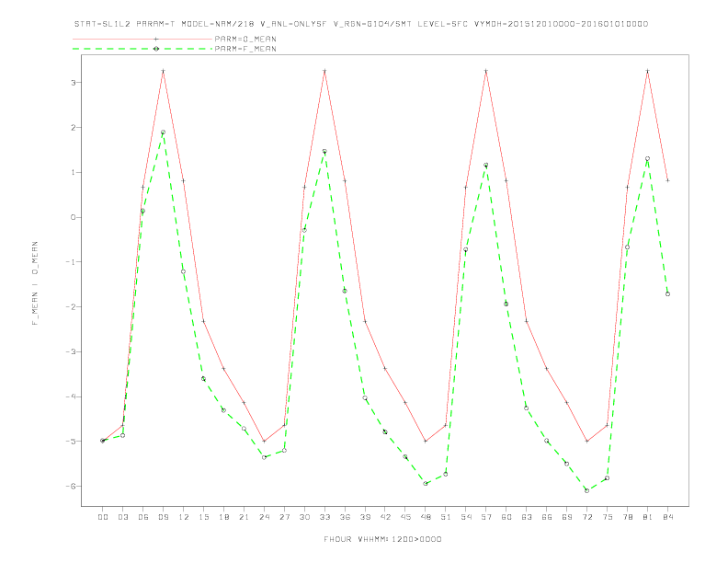
Task: Click the green F_MEAN circle marker at hour 72
Action: (586, 490)
